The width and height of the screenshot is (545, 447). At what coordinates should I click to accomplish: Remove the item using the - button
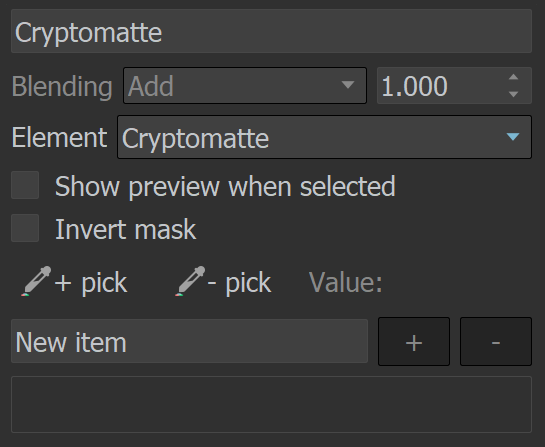click(x=496, y=341)
